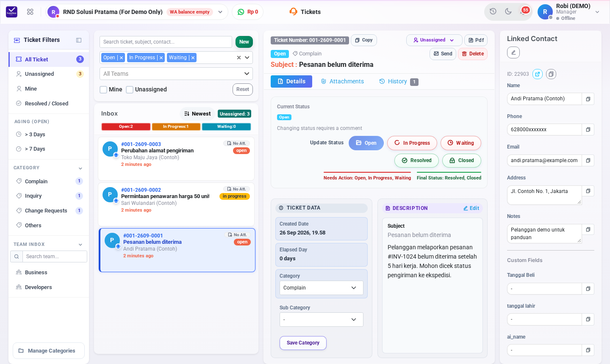
Task: Toggle dark mode moon icon
Action: pyautogui.click(x=508, y=11)
